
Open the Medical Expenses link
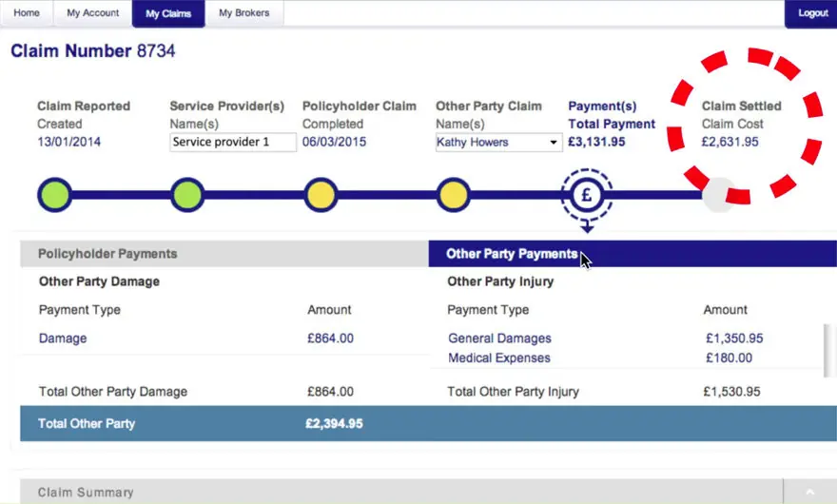(499, 359)
